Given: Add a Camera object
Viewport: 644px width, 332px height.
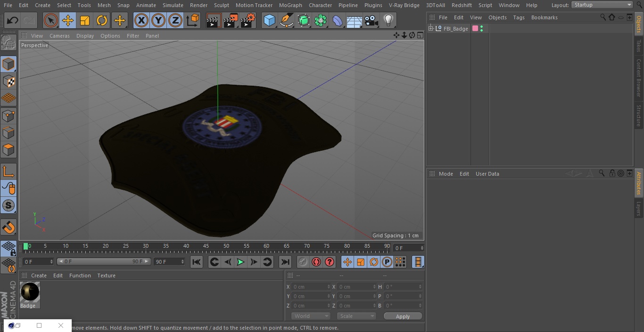Looking at the screenshot, I should tap(371, 21).
